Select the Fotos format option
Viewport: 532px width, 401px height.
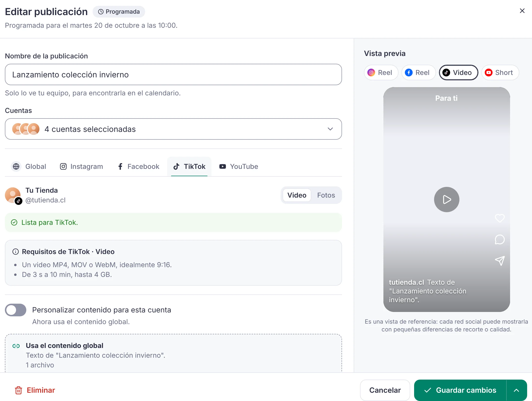click(326, 195)
